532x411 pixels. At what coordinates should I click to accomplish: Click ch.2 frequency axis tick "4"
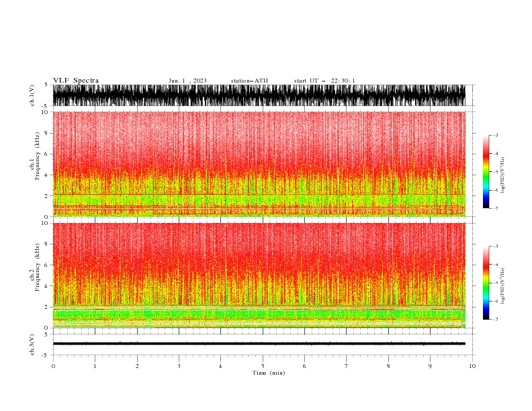pyautogui.click(x=46, y=286)
